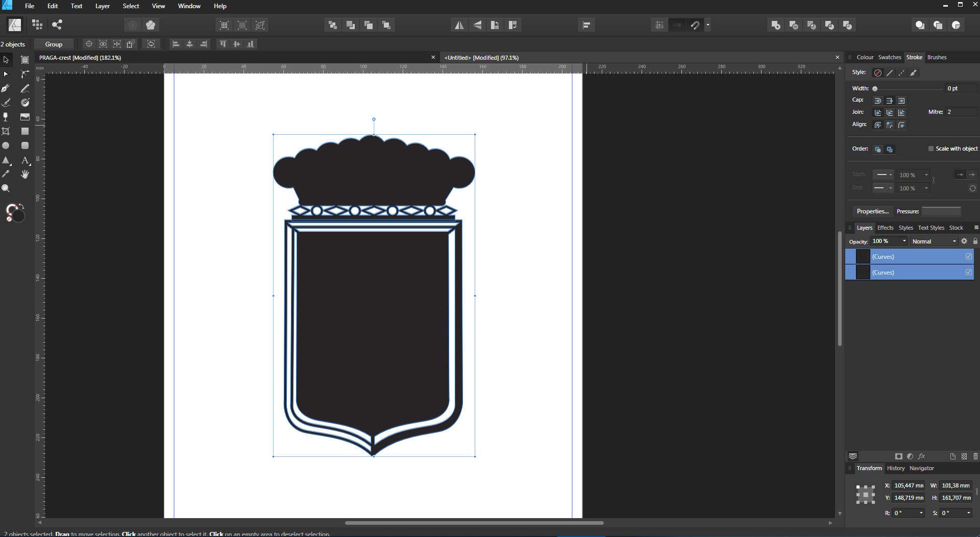Delete the selected layer with trash icon
980x537 pixels.
(975, 456)
